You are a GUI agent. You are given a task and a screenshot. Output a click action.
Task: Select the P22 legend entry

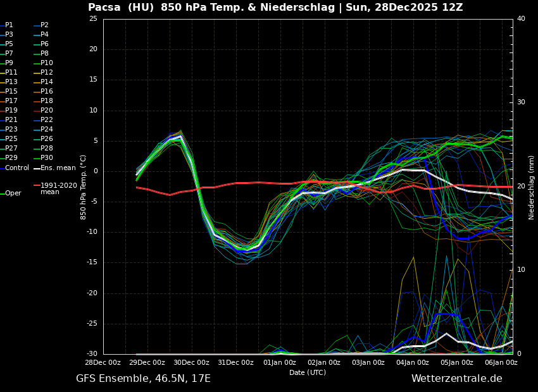(47, 120)
